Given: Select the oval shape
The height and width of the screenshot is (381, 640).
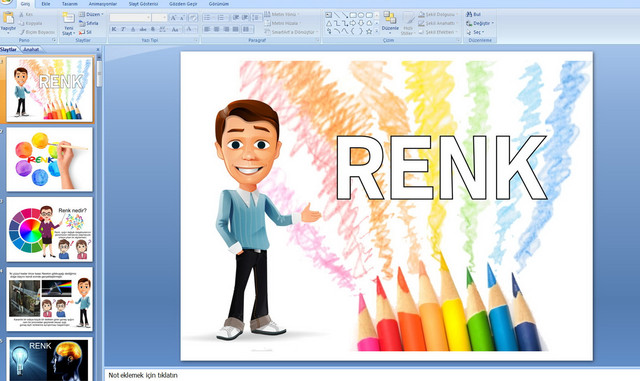Looking at the screenshot, I should point(361,15).
